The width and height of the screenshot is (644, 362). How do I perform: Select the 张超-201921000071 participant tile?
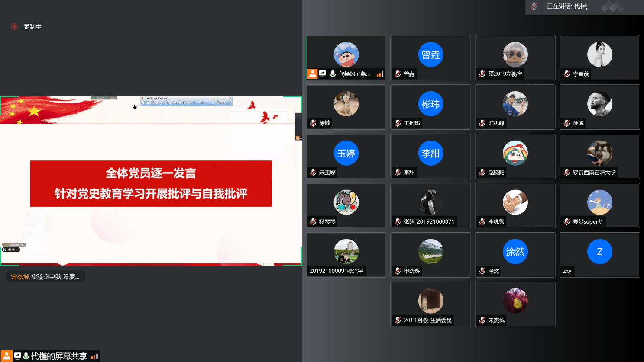[x=430, y=205]
